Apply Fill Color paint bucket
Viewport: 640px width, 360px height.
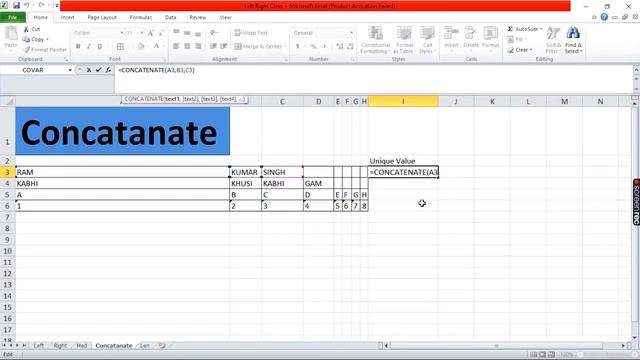141,47
